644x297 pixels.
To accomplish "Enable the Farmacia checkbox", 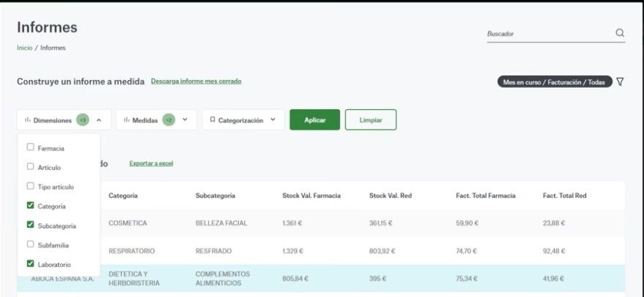I will [x=30, y=147].
